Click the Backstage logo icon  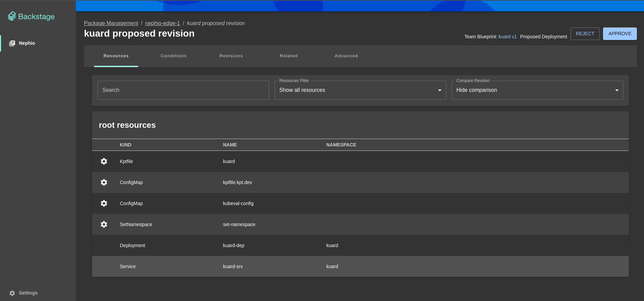12,16
